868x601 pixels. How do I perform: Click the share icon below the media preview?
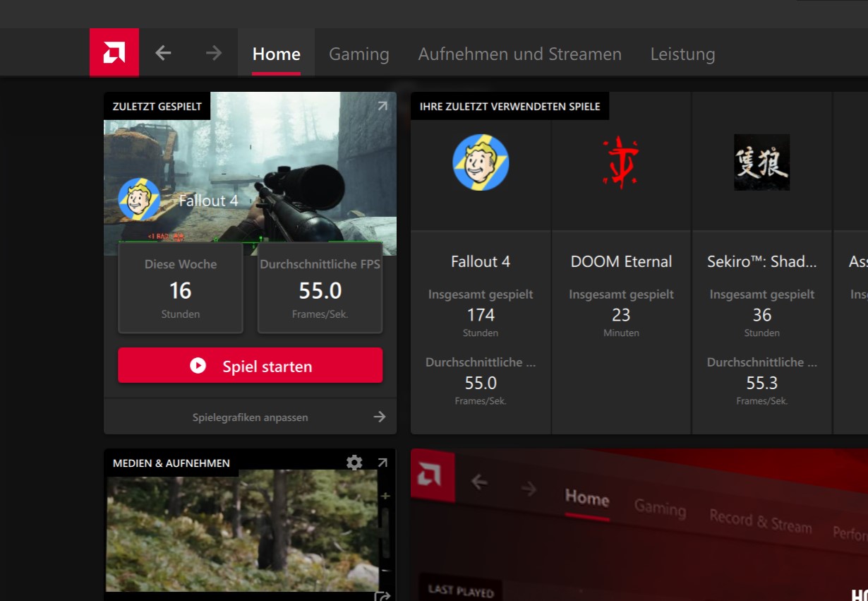coord(382,596)
